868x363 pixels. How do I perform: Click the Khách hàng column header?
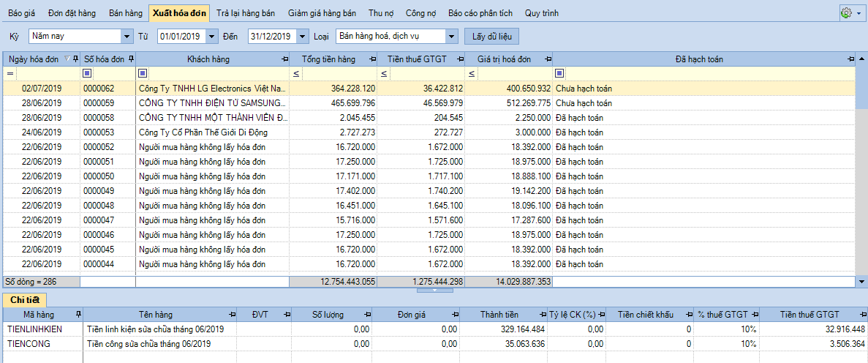[213, 59]
